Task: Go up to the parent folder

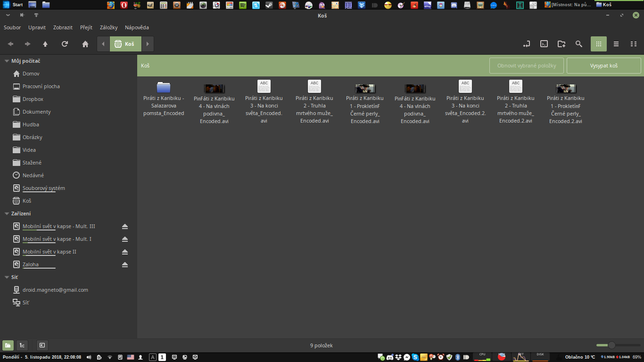Action: click(x=45, y=44)
